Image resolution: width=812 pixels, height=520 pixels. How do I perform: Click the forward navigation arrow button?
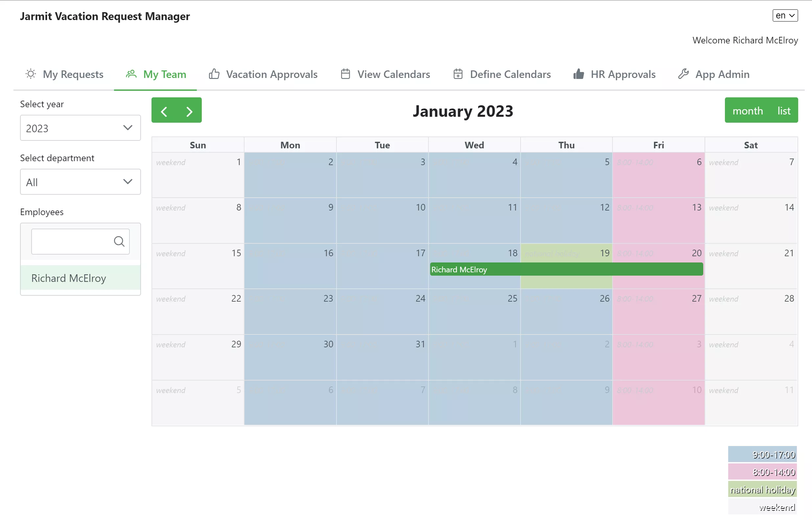coord(189,111)
